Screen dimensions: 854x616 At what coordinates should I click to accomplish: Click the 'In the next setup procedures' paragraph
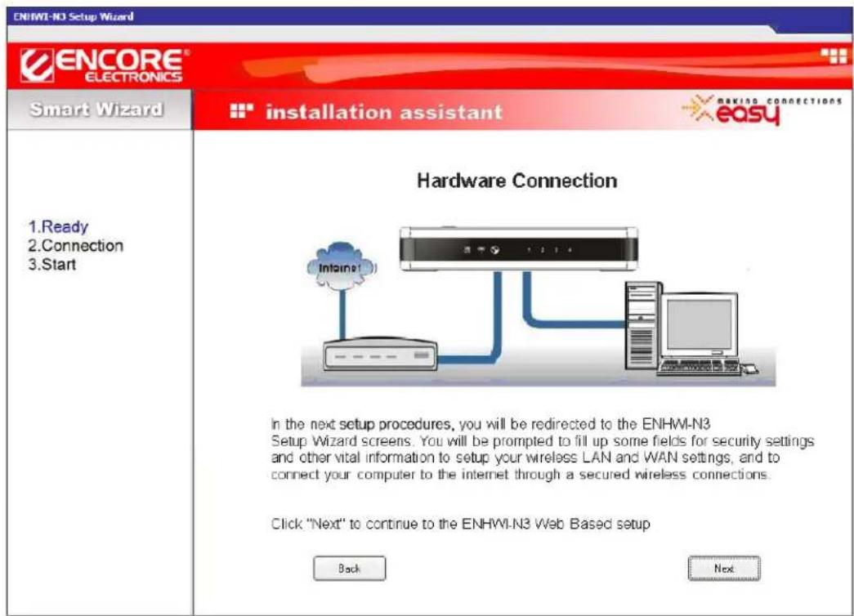pos(543,449)
